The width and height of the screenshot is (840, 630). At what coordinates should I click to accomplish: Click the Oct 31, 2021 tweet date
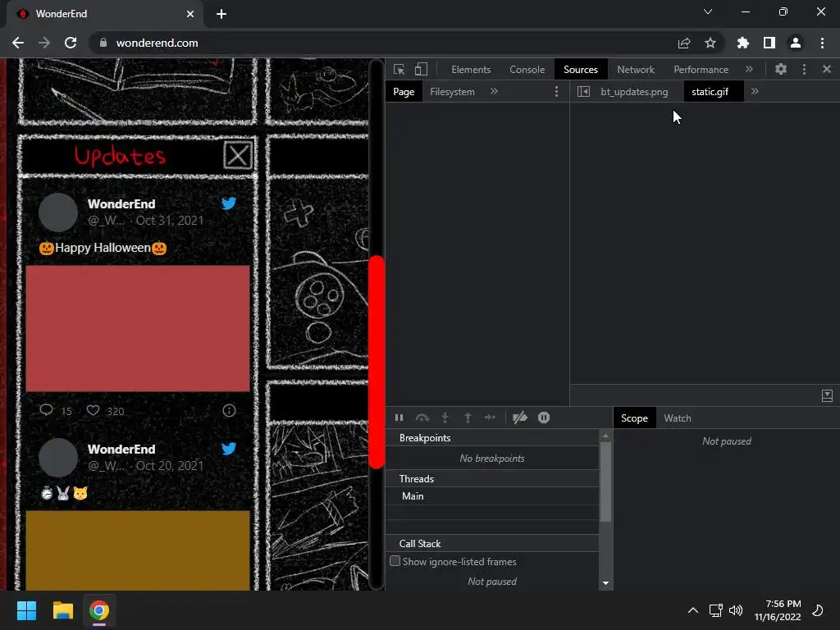coord(170,221)
